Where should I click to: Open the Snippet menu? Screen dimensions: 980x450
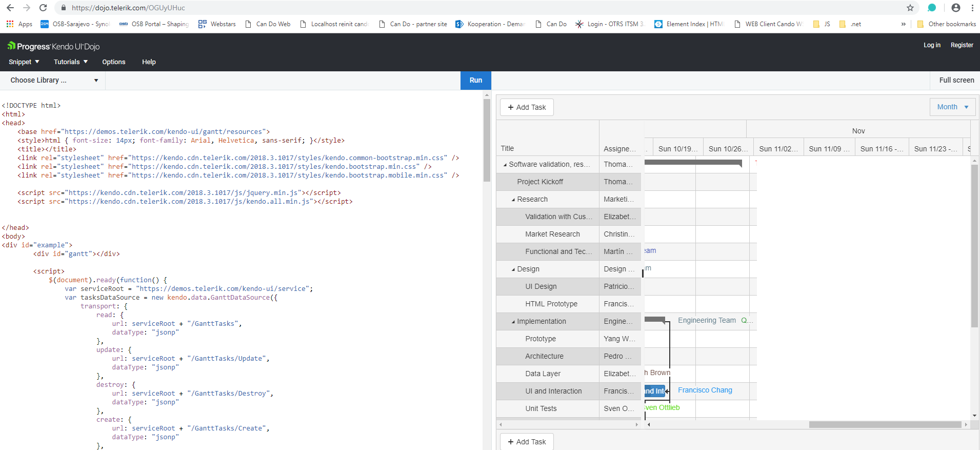[x=24, y=62]
